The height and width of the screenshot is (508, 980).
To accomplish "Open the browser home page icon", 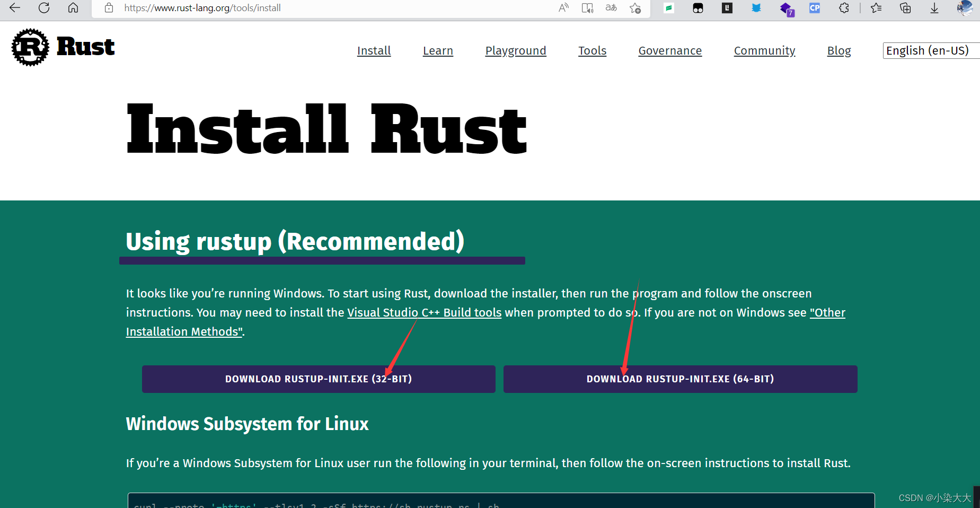I will coord(73,8).
